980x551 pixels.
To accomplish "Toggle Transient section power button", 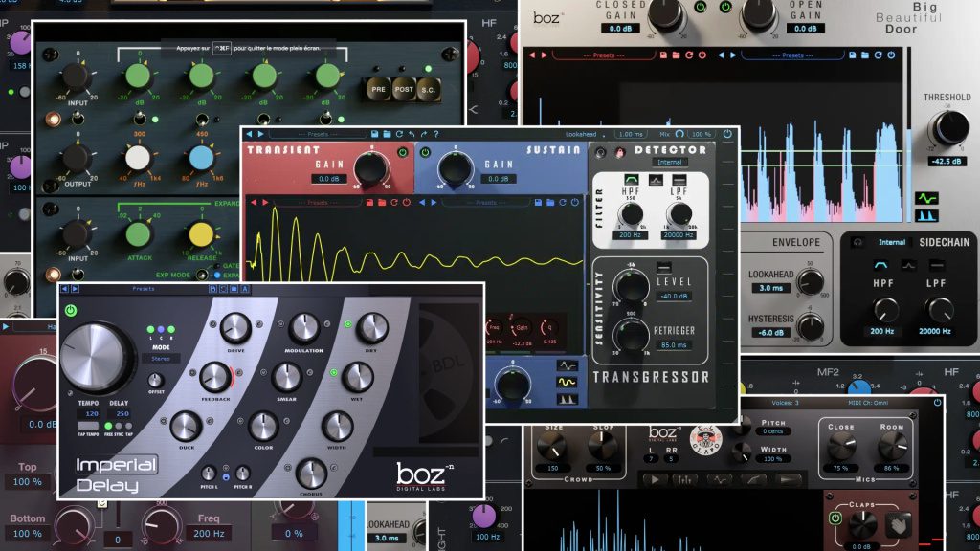I will (403, 152).
